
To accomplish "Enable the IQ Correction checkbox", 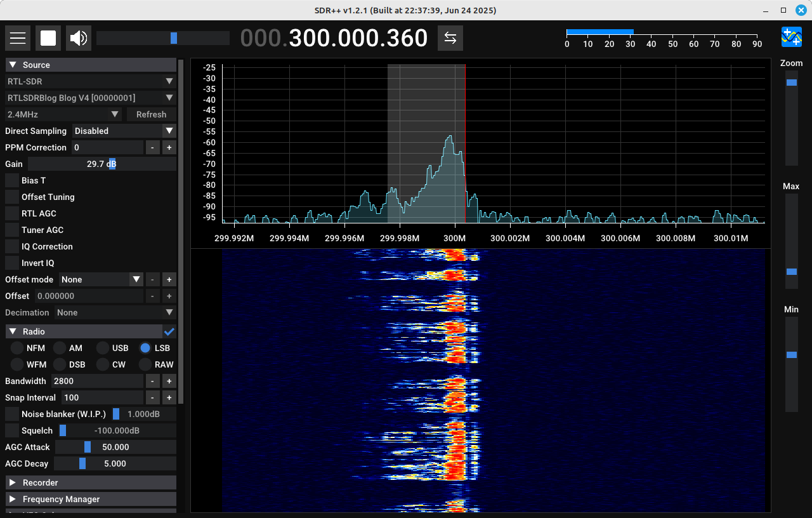I will pyautogui.click(x=12, y=246).
